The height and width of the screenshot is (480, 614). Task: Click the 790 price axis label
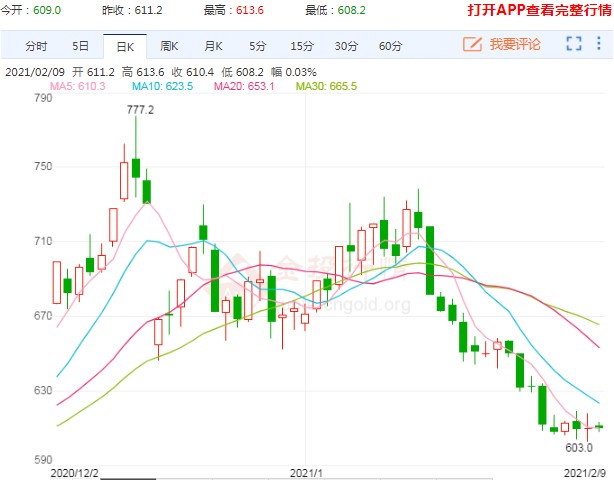(43, 98)
